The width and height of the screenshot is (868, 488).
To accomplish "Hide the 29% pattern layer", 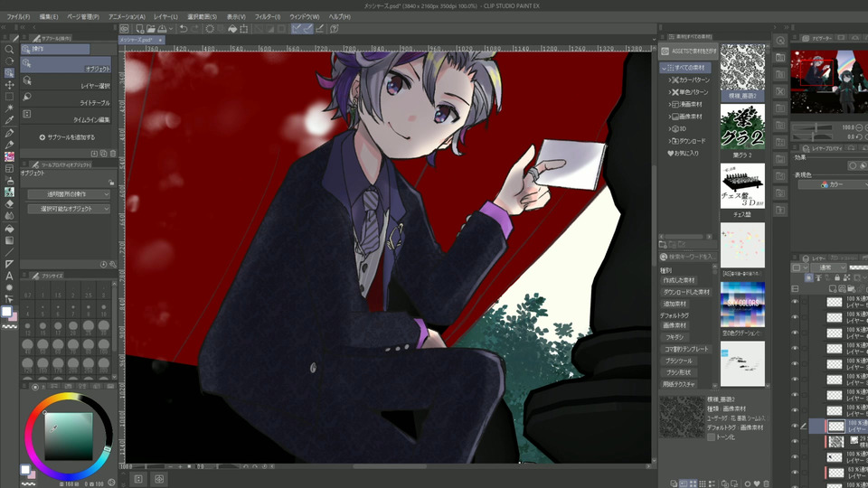I will click(795, 442).
